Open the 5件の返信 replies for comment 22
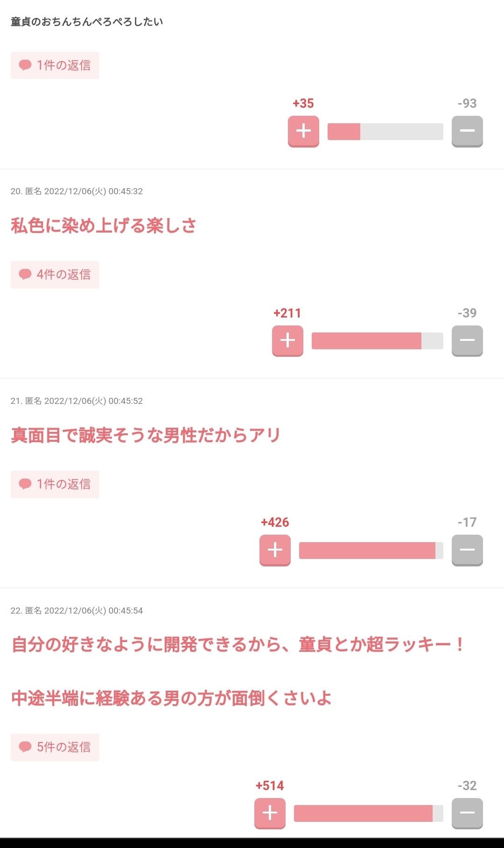 click(55, 747)
